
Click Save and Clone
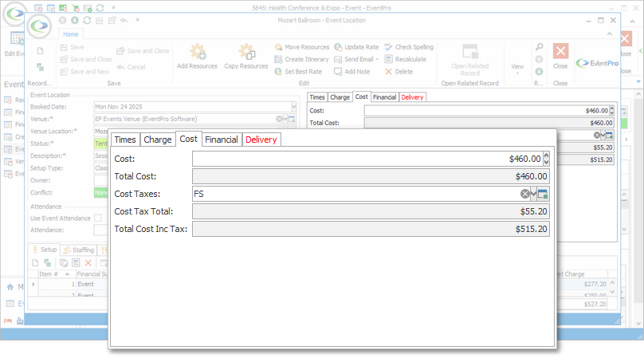point(143,51)
